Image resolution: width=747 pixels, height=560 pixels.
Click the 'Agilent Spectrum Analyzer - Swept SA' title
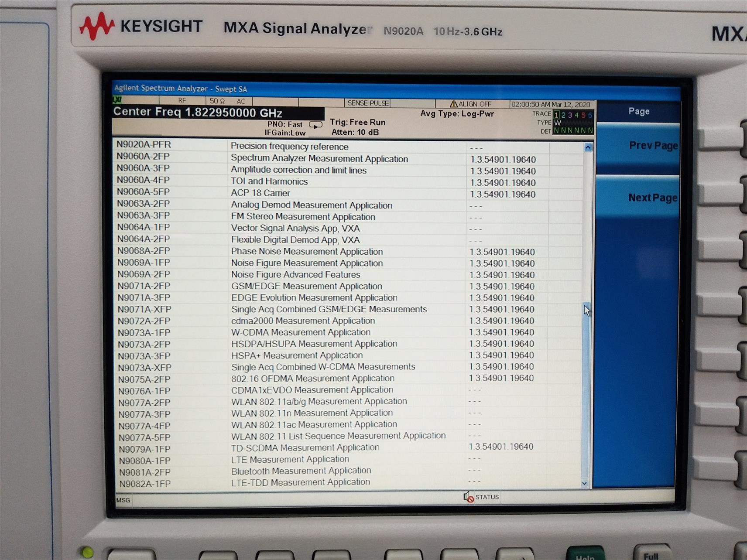[180, 88]
